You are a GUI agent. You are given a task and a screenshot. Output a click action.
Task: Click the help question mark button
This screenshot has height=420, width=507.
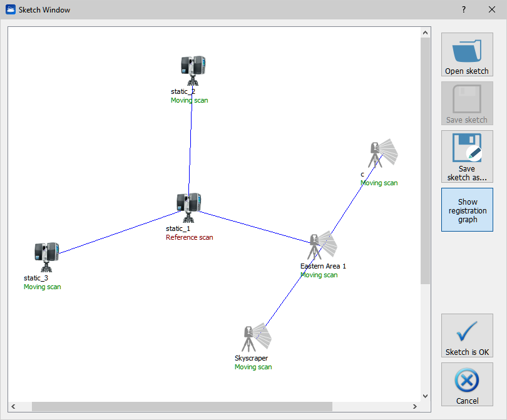(x=464, y=9)
